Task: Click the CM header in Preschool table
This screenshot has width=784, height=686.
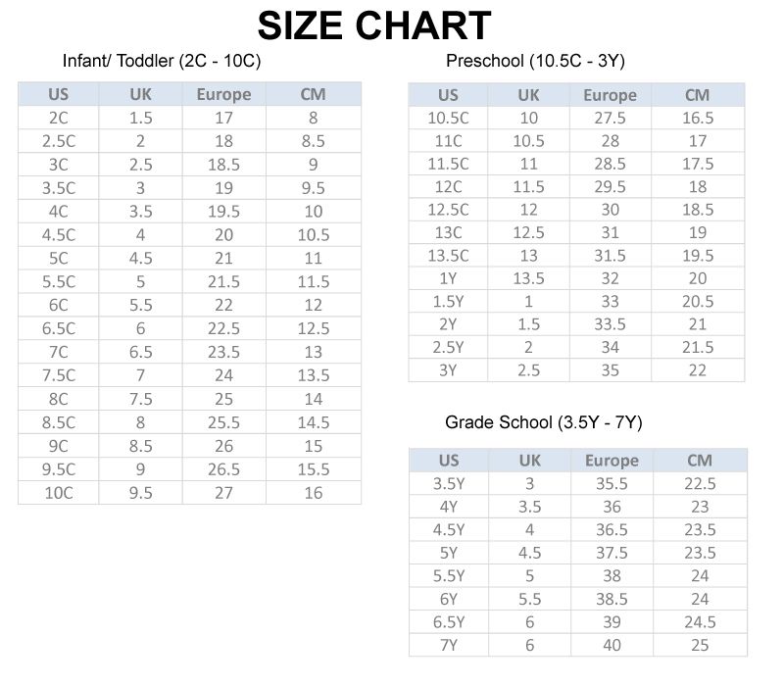Action: coord(698,95)
